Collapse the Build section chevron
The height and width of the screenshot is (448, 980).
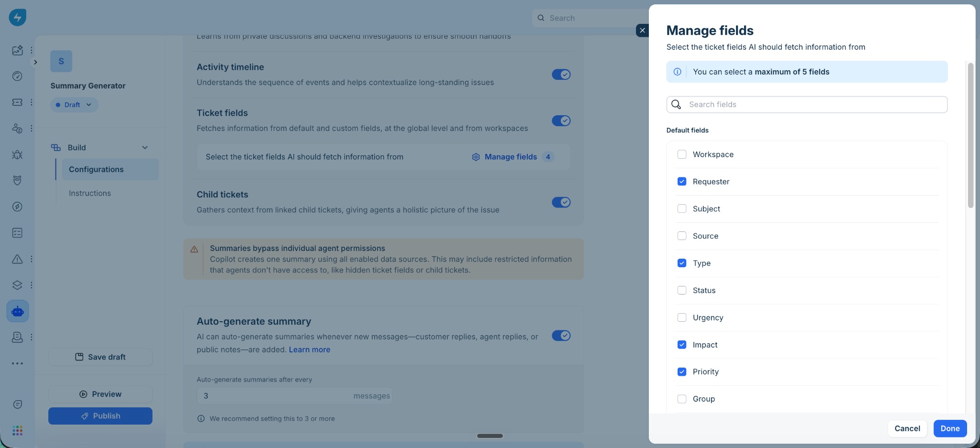click(145, 148)
